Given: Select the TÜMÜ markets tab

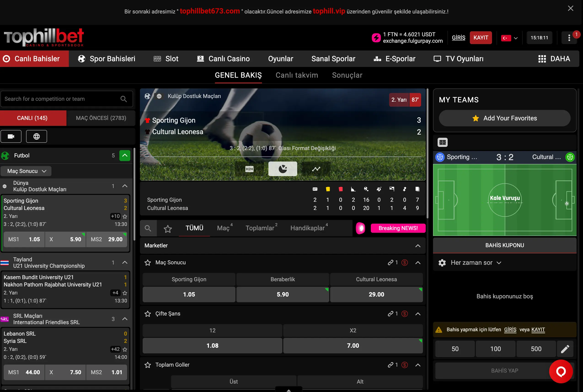Looking at the screenshot, I should point(194,228).
